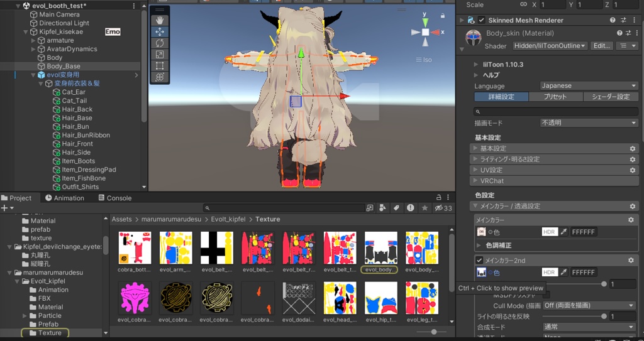The height and width of the screenshot is (341, 644).
Task: Select the Scale tool in scene toolbar
Action: [x=160, y=54]
